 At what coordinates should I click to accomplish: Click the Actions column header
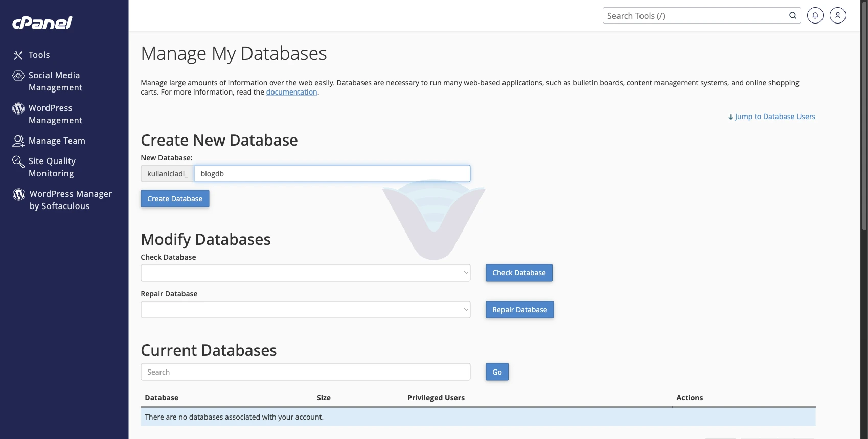[x=690, y=398]
